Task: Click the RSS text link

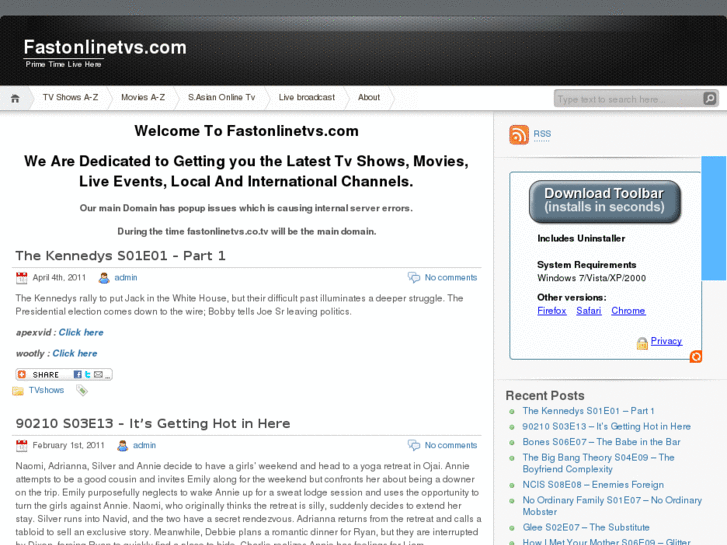Action: (x=542, y=134)
